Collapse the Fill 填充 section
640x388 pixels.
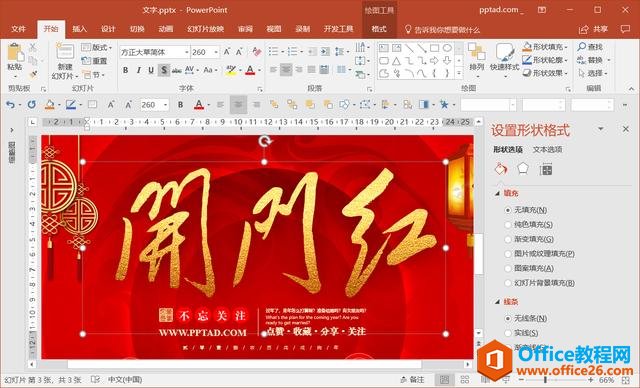click(x=497, y=193)
